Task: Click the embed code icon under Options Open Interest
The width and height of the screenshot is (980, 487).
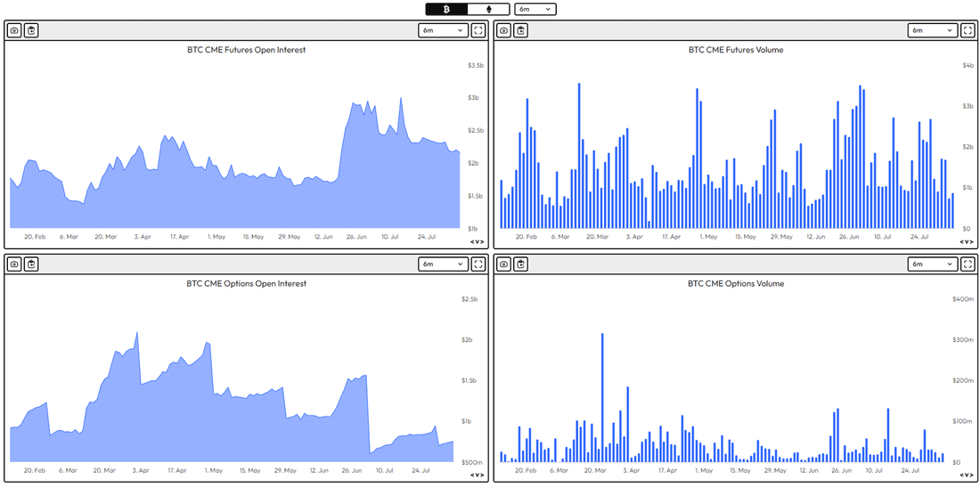Action: 477,475
